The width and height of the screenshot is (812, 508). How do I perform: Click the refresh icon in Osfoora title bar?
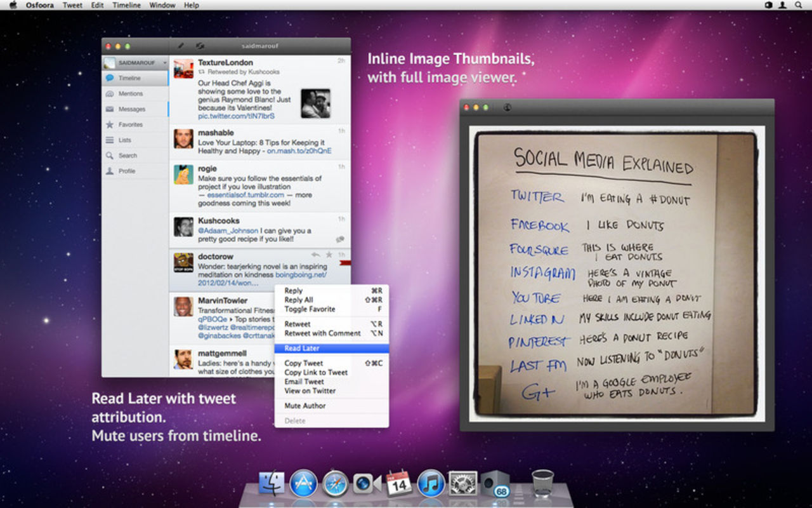tap(200, 46)
